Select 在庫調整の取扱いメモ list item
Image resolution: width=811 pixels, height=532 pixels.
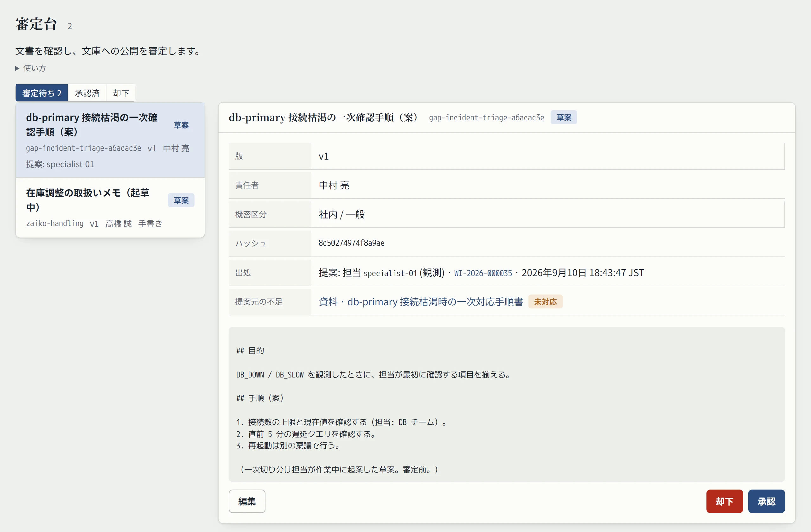[110, 208]
